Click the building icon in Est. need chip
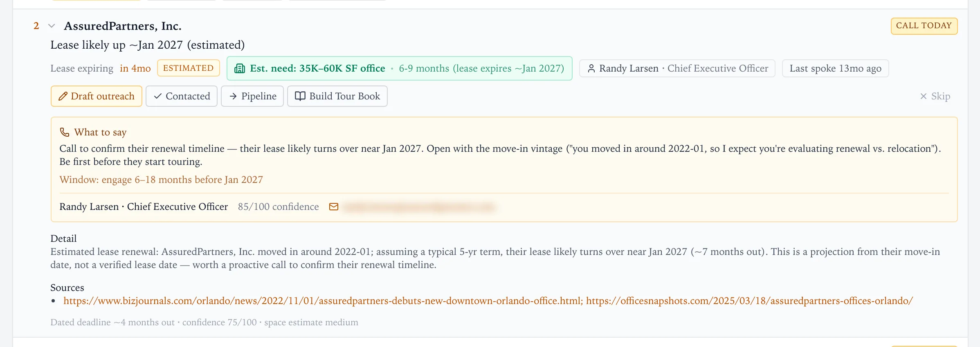This screenshot has height=347, width=980. [240, 68]
